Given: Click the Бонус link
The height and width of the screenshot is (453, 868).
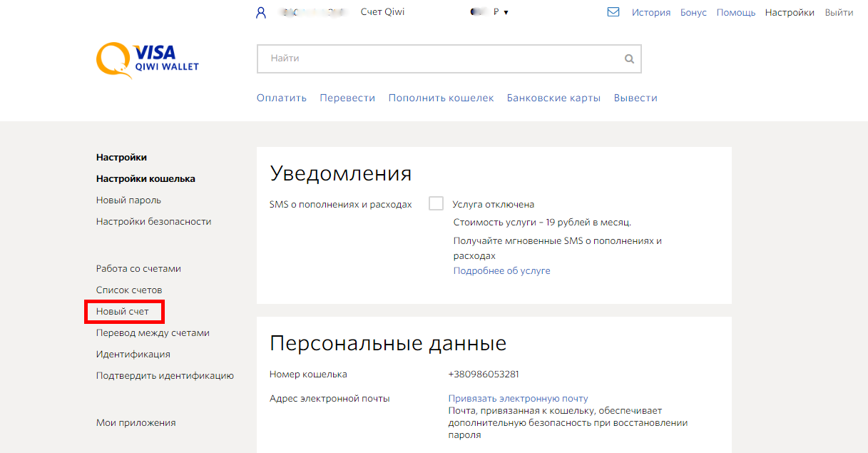Looking at the screenshot, I should (x=693, y=12).
